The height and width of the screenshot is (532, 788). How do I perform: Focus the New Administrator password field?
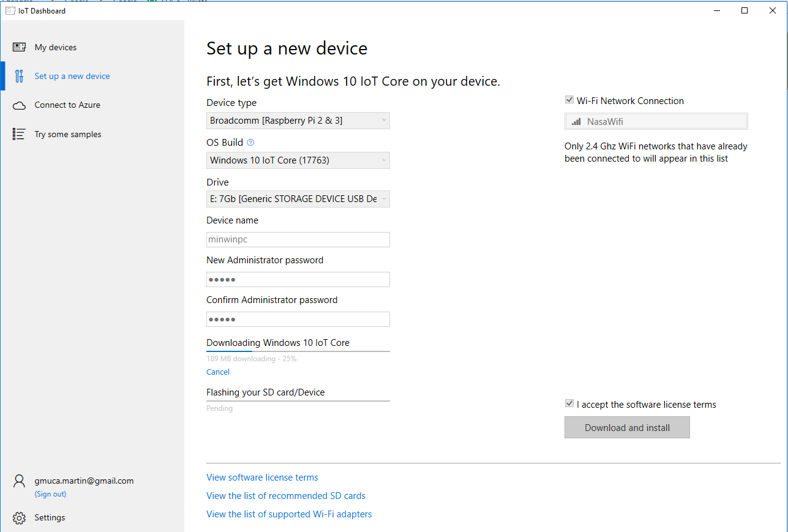click(x=298, y=279)
